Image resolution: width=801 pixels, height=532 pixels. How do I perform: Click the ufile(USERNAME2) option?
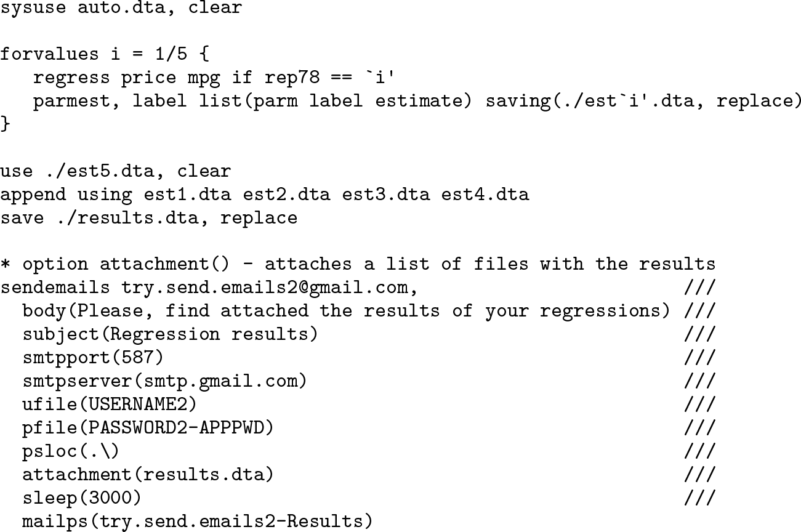point(110,405)
